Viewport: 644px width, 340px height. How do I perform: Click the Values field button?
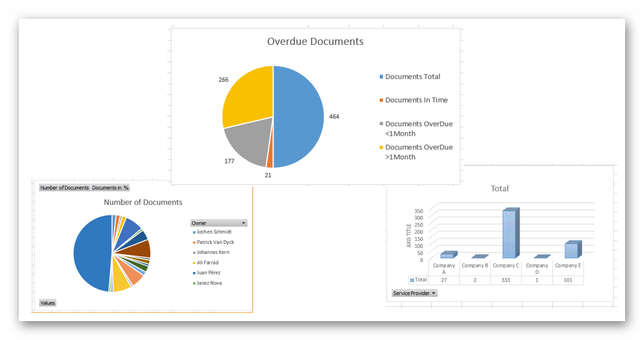coord(47,303)
